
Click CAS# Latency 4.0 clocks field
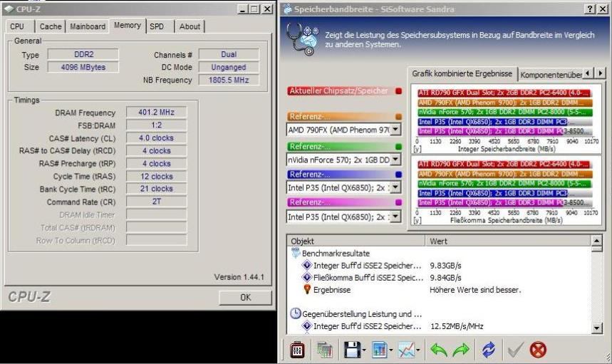pyautogui.click(x=156, y=138)
